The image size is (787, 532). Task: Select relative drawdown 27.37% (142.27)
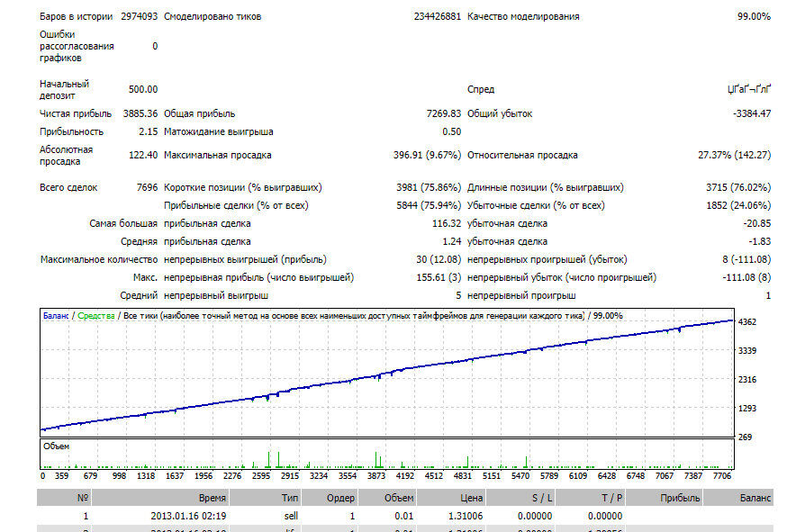(x=734, y=155)
